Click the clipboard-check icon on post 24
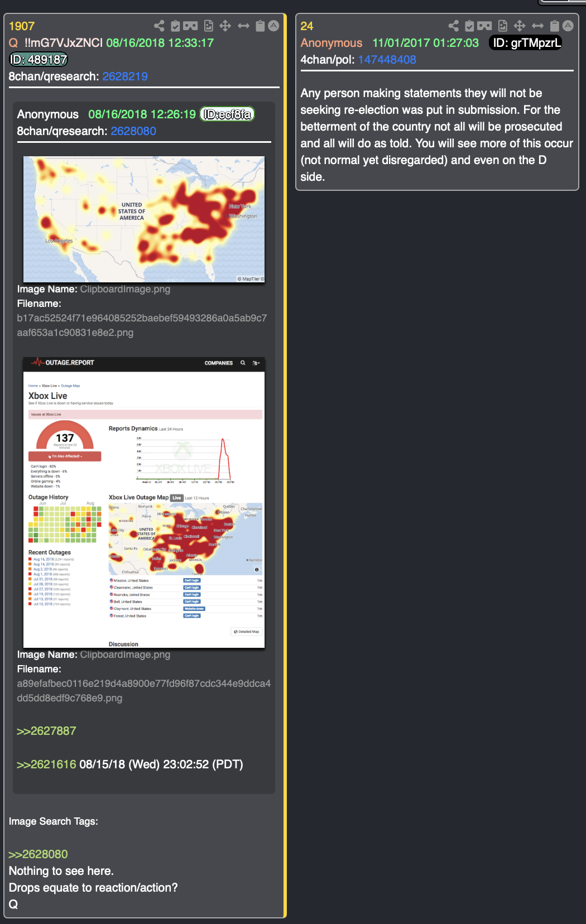Viewport: 586px width, 924px height. click(469, 26)
